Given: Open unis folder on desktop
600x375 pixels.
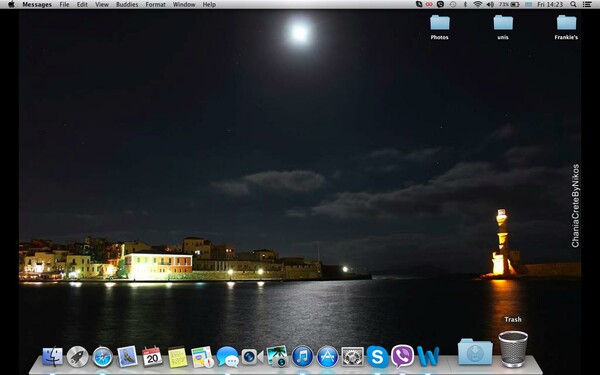Looking at the screenshot, I should coord(503,27).
